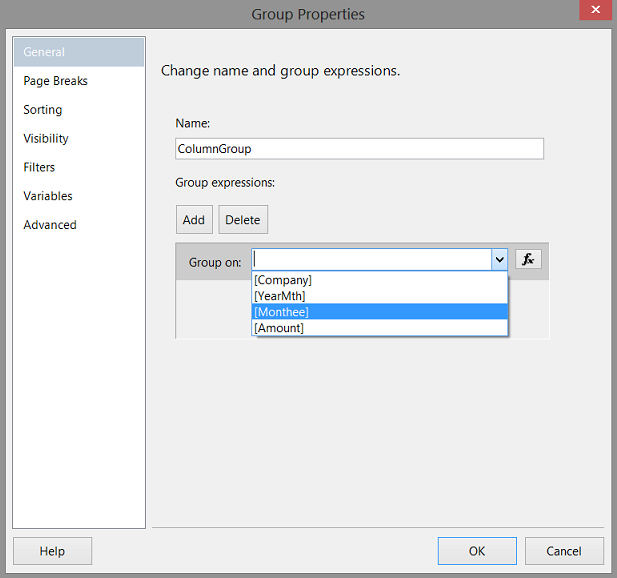Confirm changes with the OK button
The height and width of the screenshot is (578, 617).
[x=477, y=551]
